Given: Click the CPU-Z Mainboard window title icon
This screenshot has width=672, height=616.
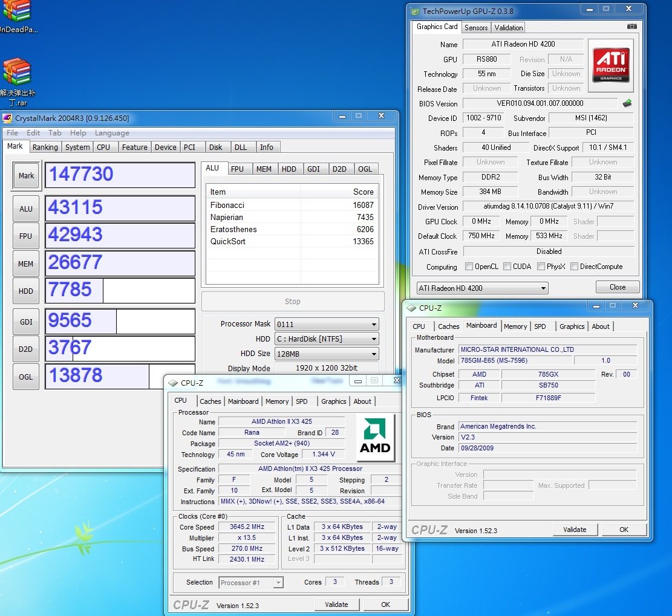Looking at the screenshot, I should point(411,308).
